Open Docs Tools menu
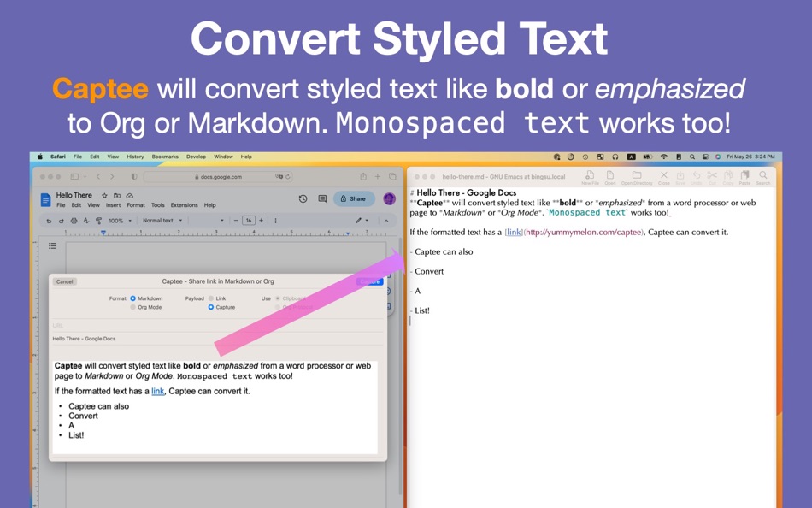Screen dimensions: 812x508 [x=157, y=205]
